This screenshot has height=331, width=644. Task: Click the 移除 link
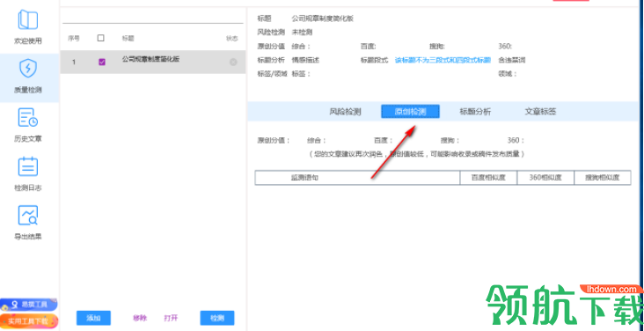140,318
